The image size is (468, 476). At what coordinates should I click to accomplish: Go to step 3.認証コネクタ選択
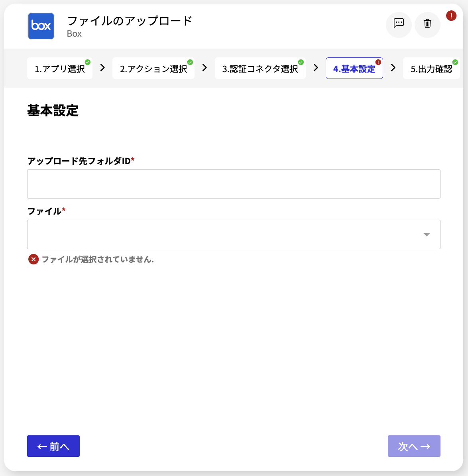coord(260,68)
